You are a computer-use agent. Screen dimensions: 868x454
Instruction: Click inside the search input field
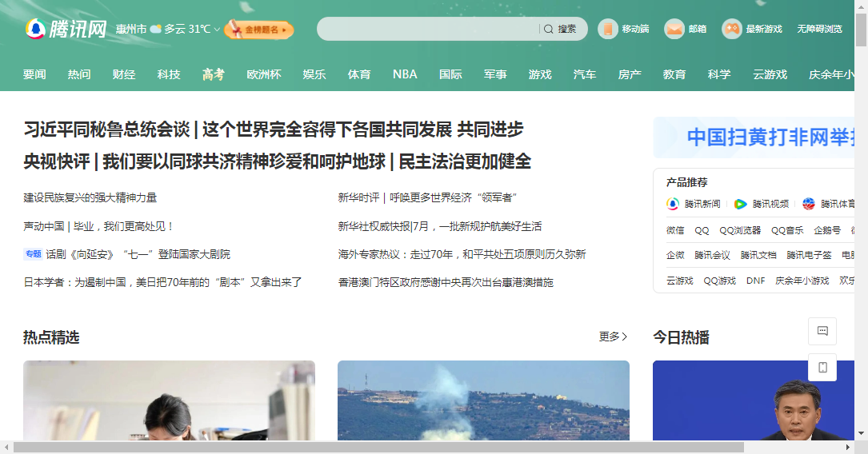(x=428, y=29)
